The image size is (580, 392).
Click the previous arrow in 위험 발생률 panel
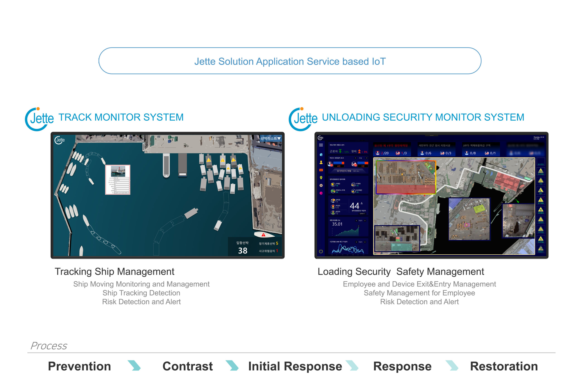tap(356, 221)
